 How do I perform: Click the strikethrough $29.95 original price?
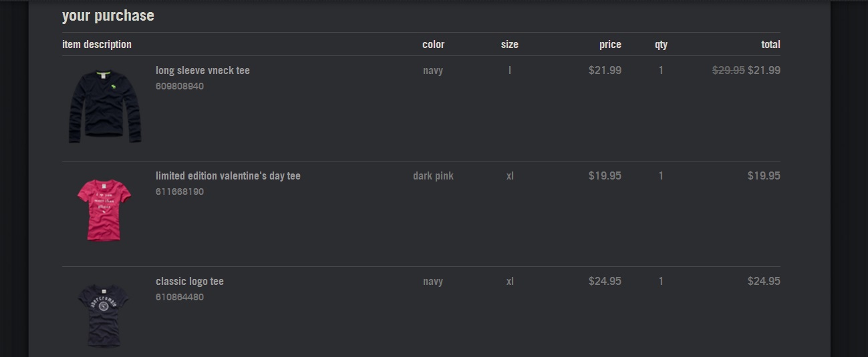point(728,70)
